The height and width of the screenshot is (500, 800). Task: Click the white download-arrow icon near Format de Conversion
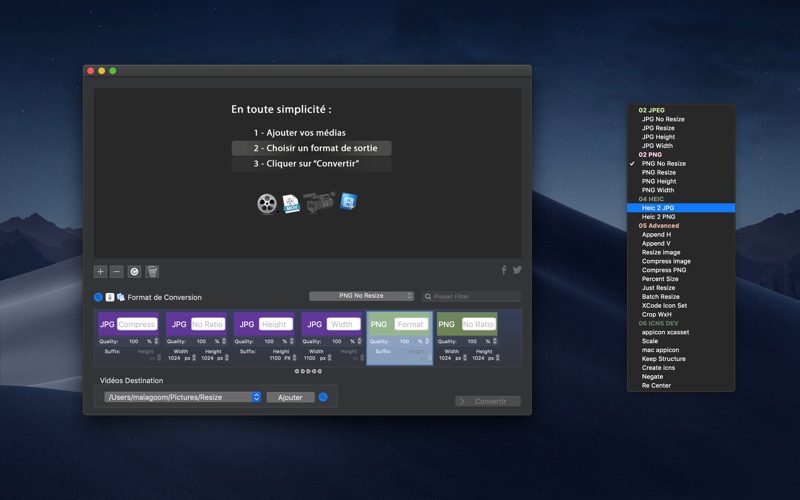point(110,297)
